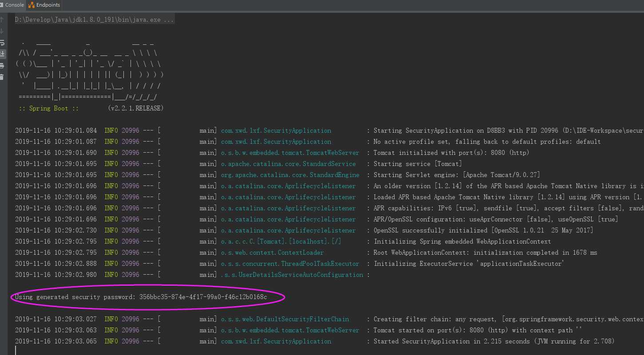Click the timestamp '2019-11-16 10:29:01.087'
The height and width of the screenshot is (355, 644).
pyautogui.click(x=56, y=142)
